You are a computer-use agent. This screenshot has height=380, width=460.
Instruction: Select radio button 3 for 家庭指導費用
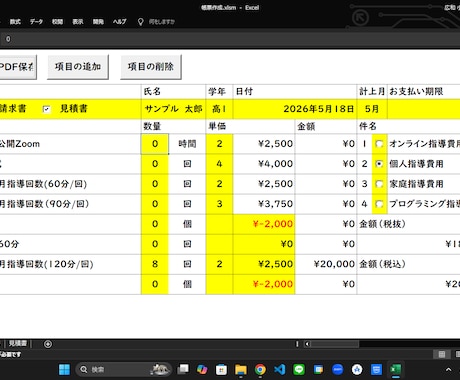(379, 184)
